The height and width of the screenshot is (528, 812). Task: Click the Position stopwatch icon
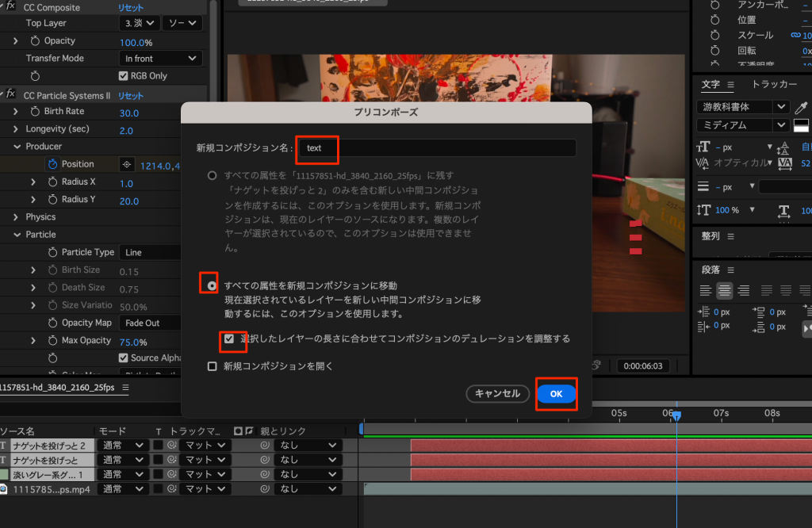pyautogui.click(x=53, y=164)
